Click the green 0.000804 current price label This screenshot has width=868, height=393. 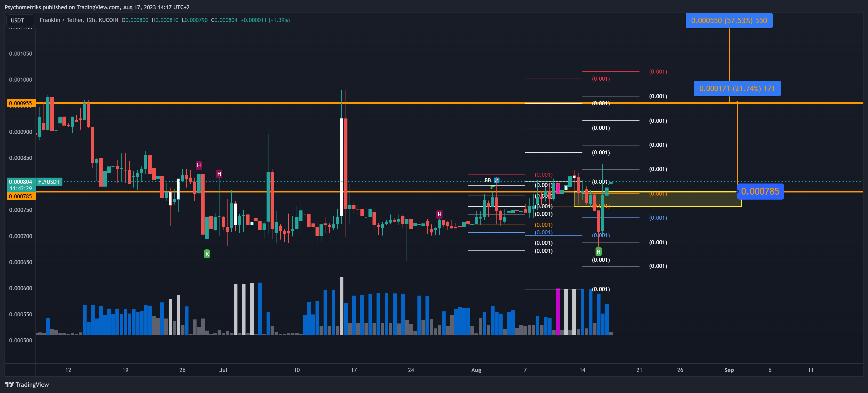click(x=21, y=182)
